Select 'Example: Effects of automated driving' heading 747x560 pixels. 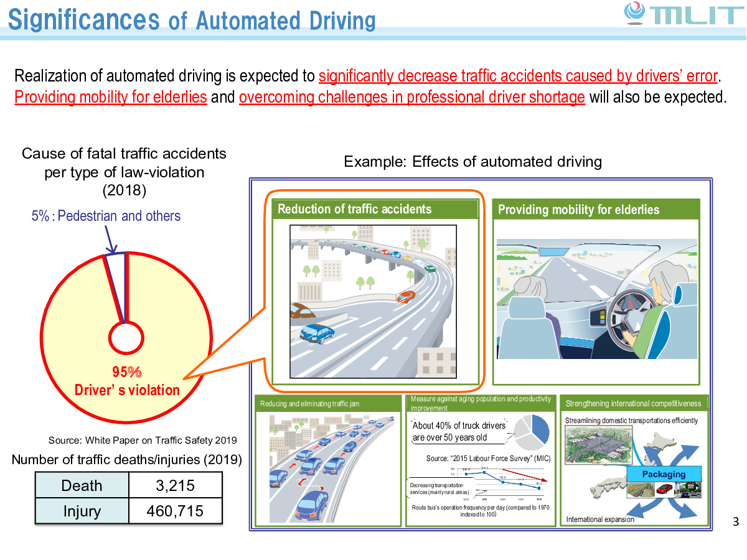click(x=472, y=162)
